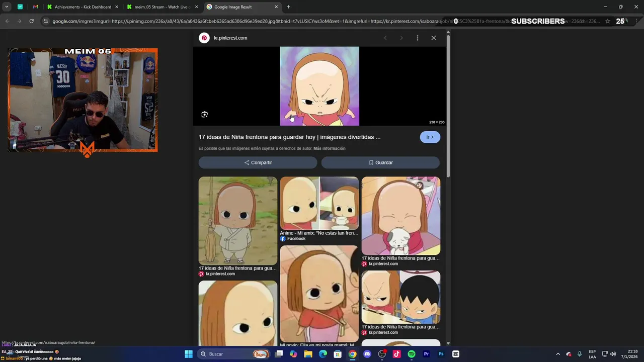644x362 pixels.
Task: Open the volume speaker tray icon
Action: 613,354
